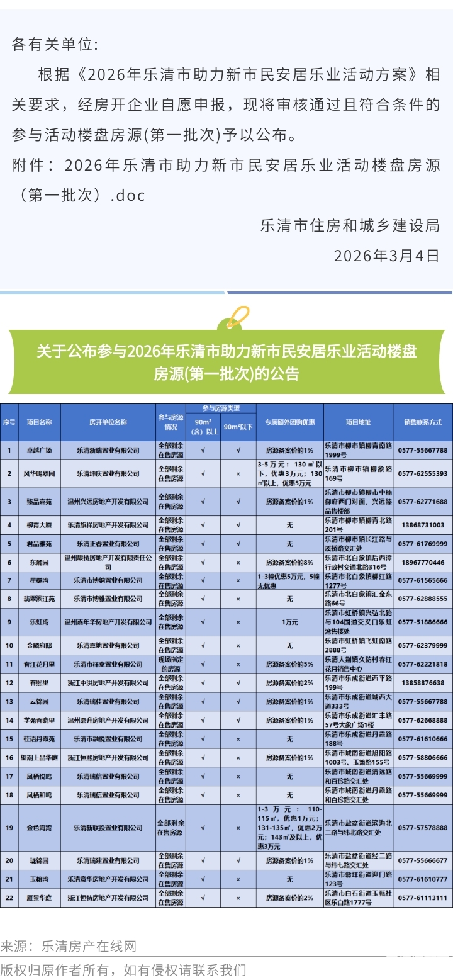Select the 专属额外团购优惠 column header
This screenshot has width=453, height=980.
click(x=289, y=422)
